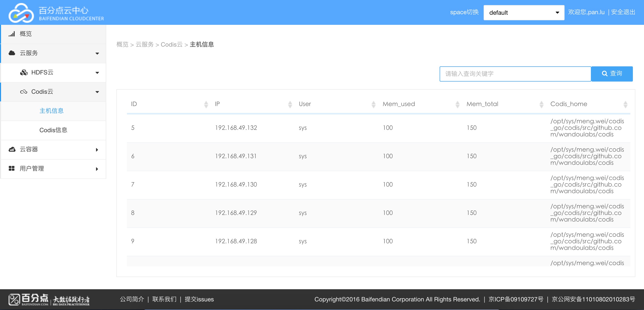Click the bar chart icon beside 概览
644x310 pixels.
point(12,34)
